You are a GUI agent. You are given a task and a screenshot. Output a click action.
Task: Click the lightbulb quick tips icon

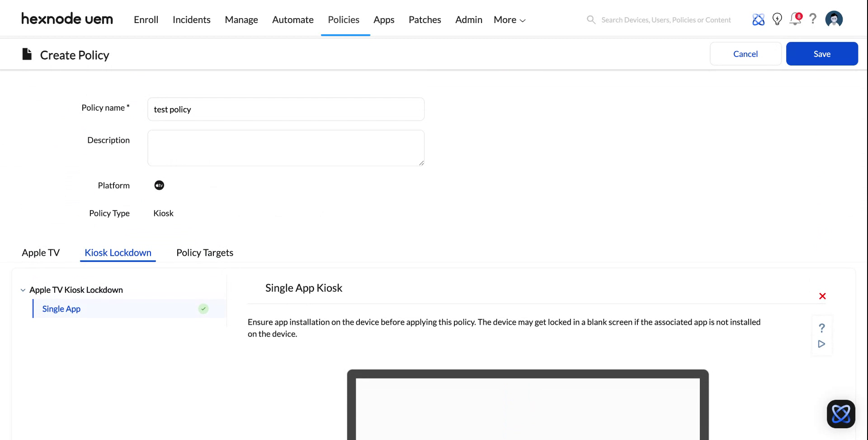coord(777,19)
